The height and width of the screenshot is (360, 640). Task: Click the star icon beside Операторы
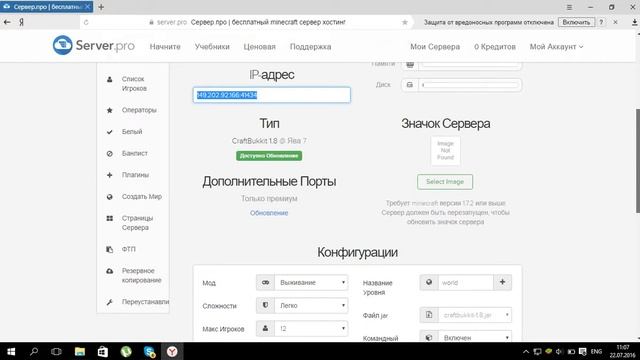click(x=109, y=110)
